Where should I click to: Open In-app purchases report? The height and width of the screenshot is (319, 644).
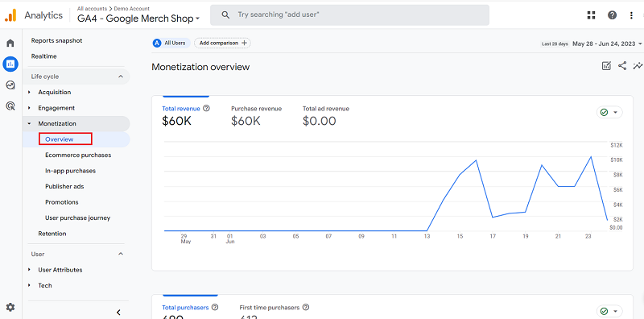pos(70,171)
